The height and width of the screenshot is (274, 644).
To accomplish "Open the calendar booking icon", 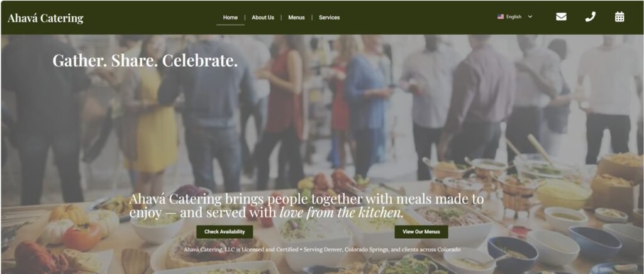I will pyautogui.click(x=619, y=17).
